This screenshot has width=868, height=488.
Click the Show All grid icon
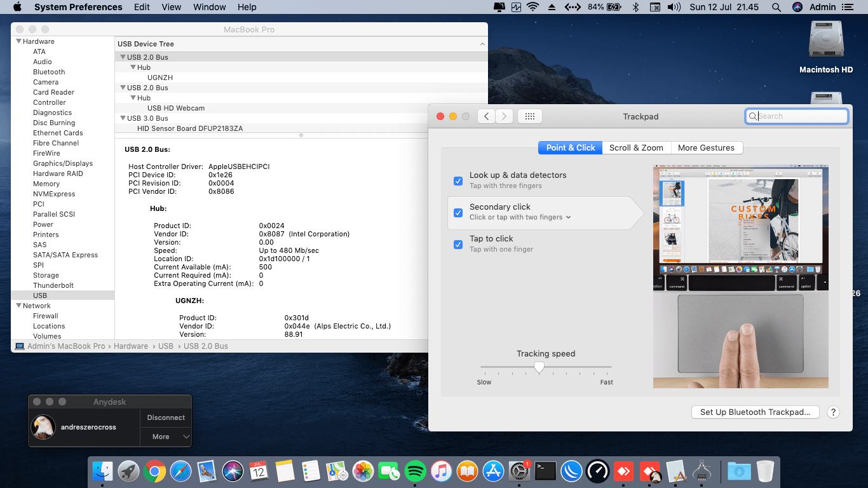tap(530, 116)
